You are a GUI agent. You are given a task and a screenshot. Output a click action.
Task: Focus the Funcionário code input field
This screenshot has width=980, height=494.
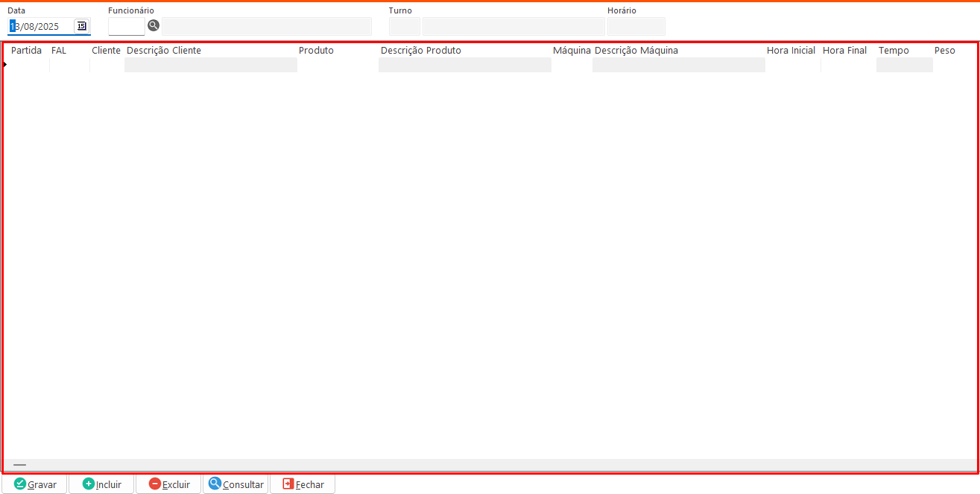coord(126,26)
